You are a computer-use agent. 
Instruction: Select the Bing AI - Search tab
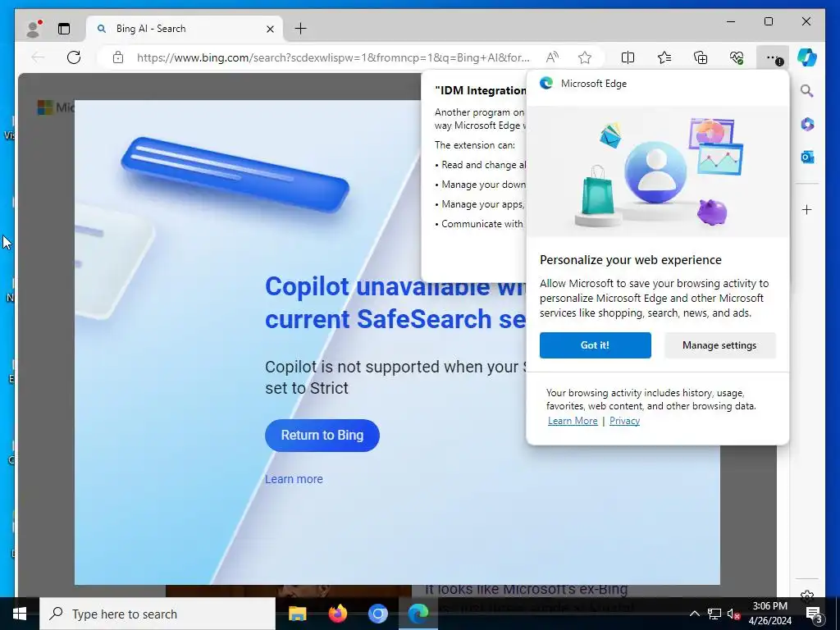pyautogui.click(x=185, y=29)
